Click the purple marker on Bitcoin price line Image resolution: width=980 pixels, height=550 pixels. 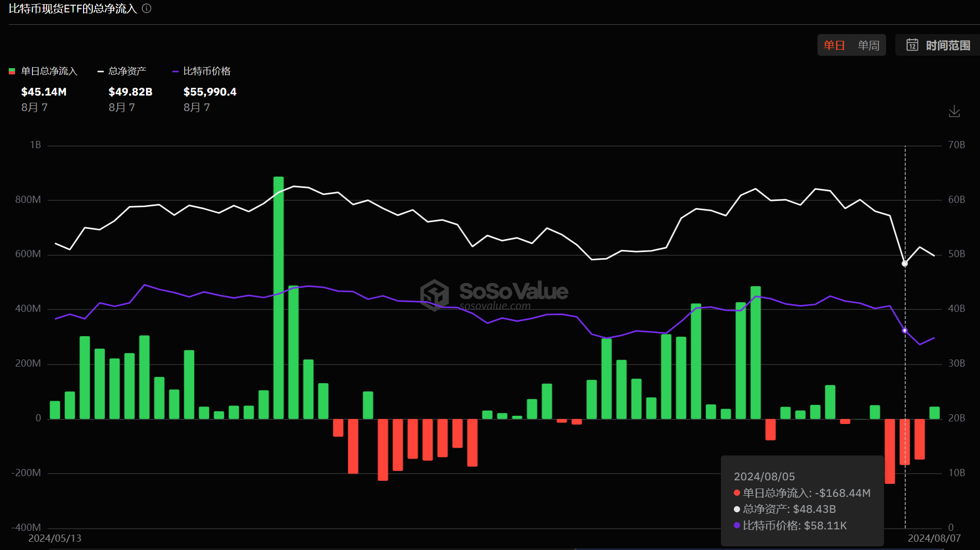pyautogui.click(x=904, y=331)
